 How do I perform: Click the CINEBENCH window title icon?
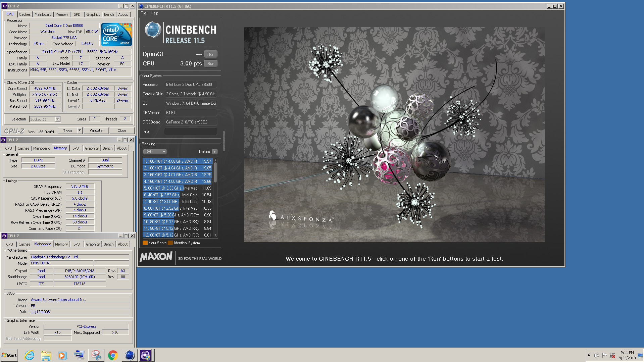tap(141, 6)
